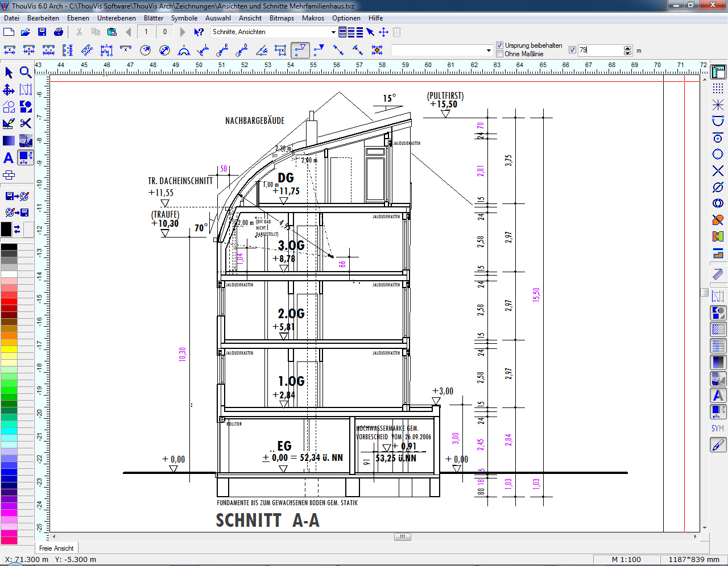This screenshot has width=728, height=566.
Task: Swap foreground and background colors
Action: point(18,229)
